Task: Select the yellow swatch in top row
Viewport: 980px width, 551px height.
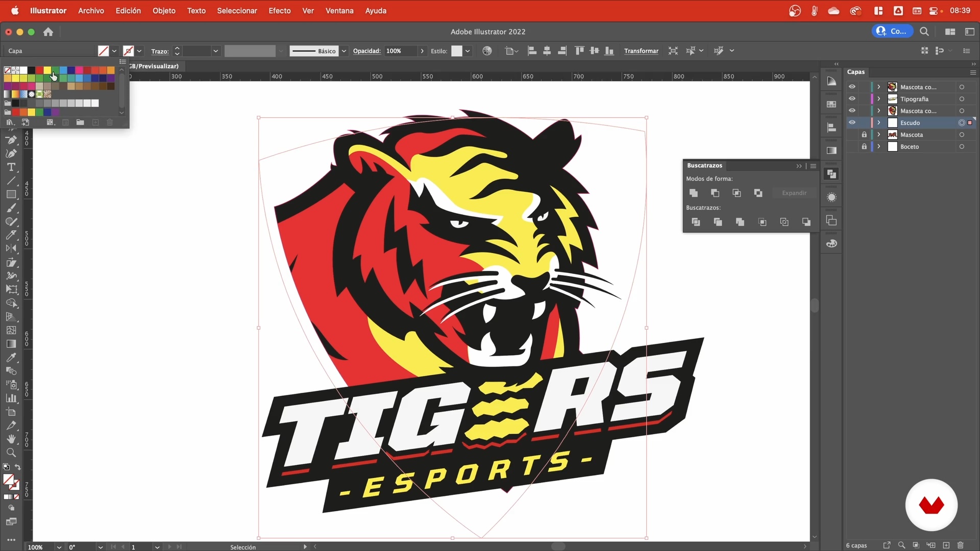Action: click(x=47, y=70)
